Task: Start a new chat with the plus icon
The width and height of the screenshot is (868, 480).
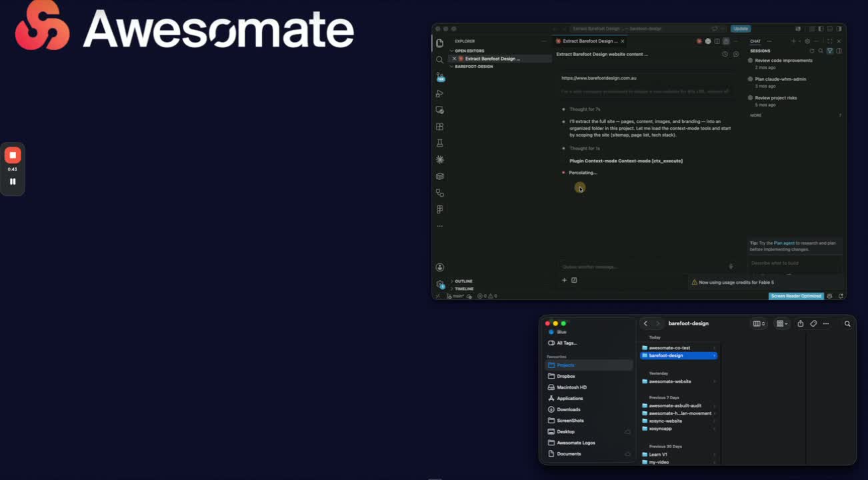Action: tap(793, 41)
